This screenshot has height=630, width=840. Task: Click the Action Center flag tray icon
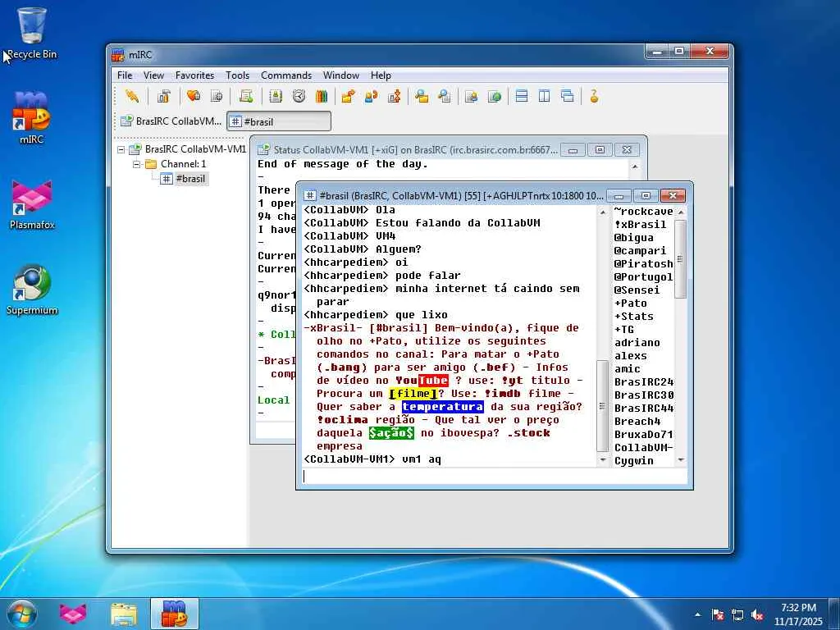click(x=718, y=614)
